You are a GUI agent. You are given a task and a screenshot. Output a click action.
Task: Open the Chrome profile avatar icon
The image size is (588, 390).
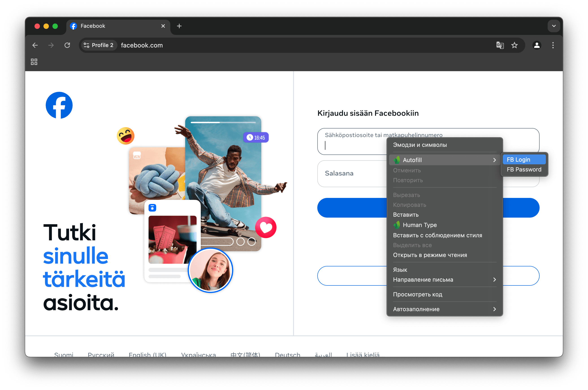point(537,45)
